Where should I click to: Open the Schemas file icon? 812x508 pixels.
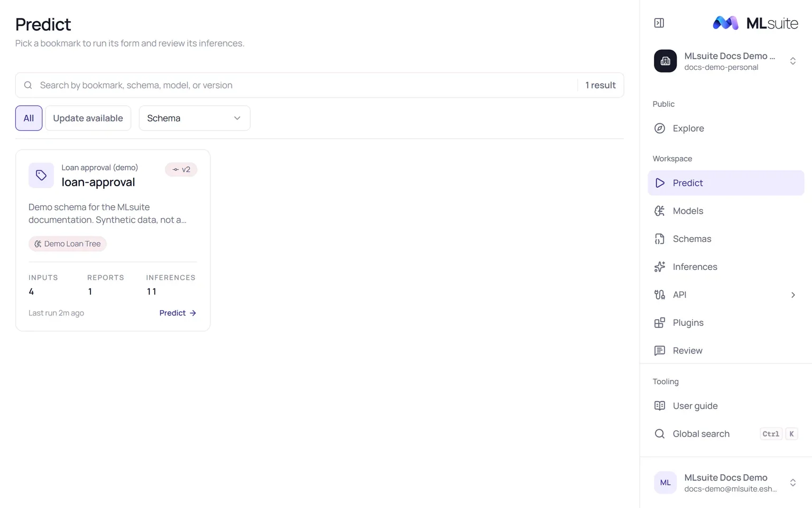(659, 239)
